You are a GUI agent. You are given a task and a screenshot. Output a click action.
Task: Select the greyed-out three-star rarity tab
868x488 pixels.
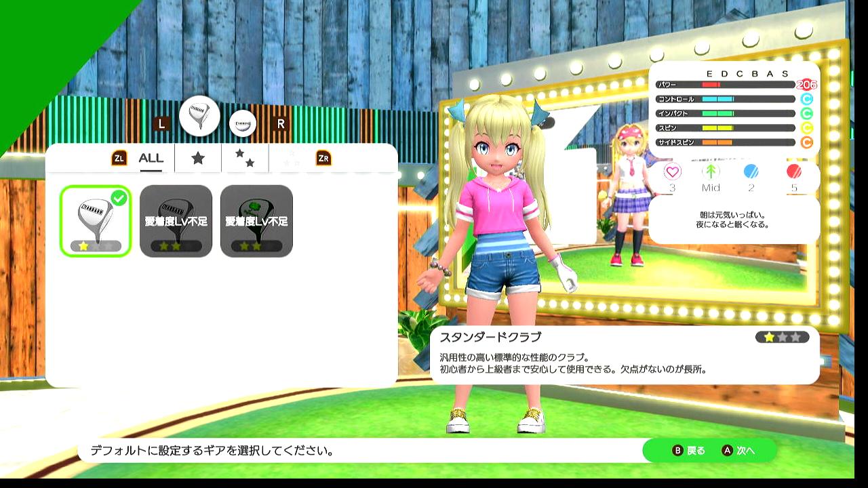[292, 158]
